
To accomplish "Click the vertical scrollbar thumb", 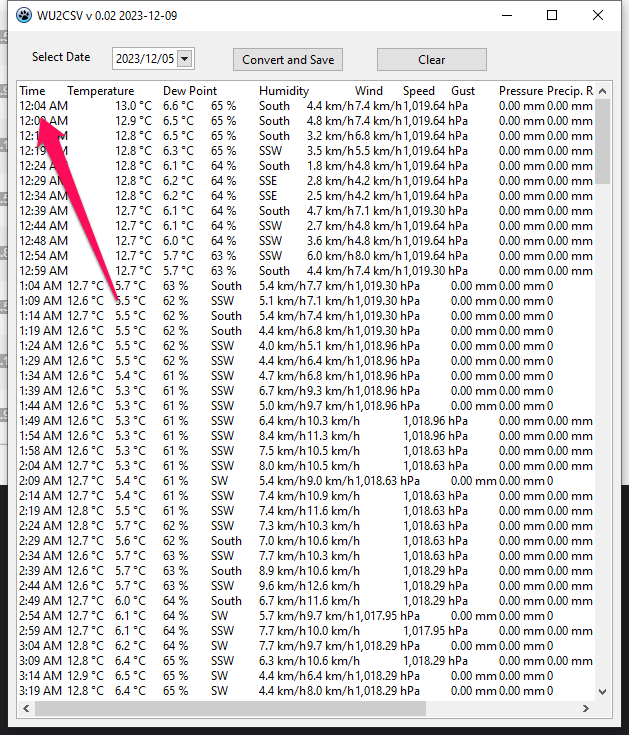I will coord(602,140).
